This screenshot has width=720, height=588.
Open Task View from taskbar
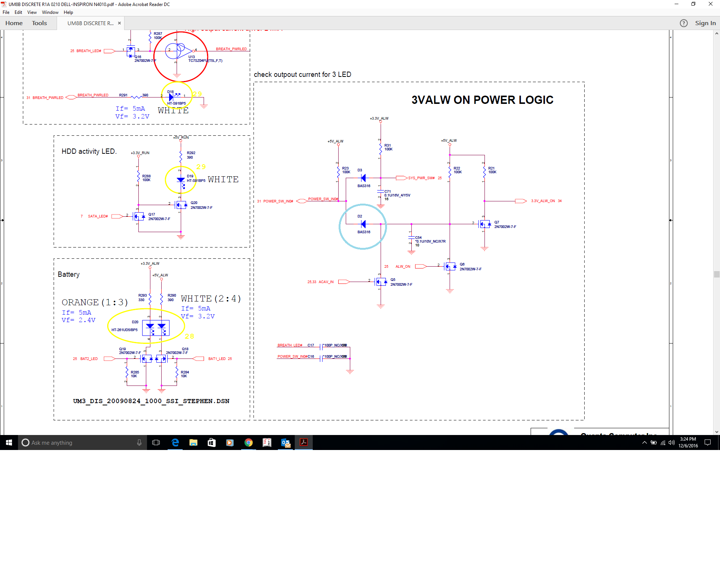[156, 442]
